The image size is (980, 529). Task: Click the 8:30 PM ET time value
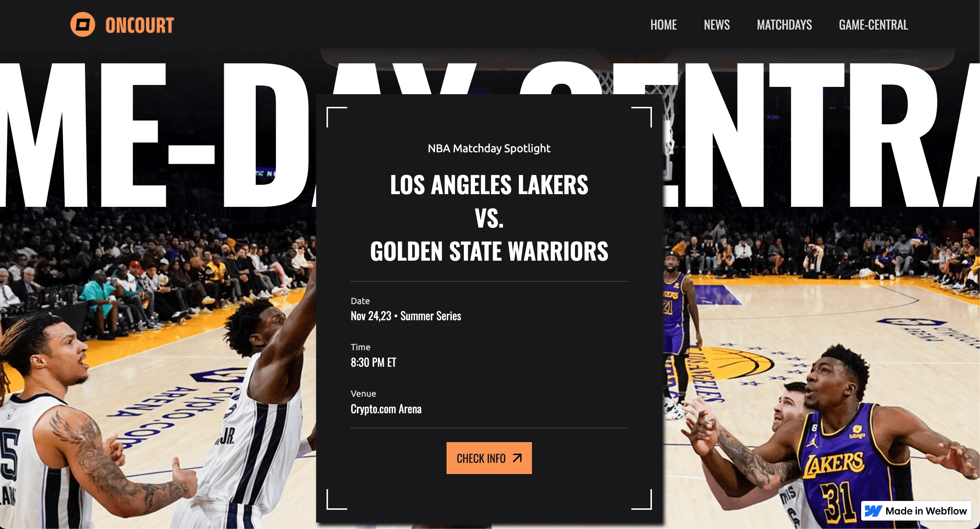click(x=373, y=362)
